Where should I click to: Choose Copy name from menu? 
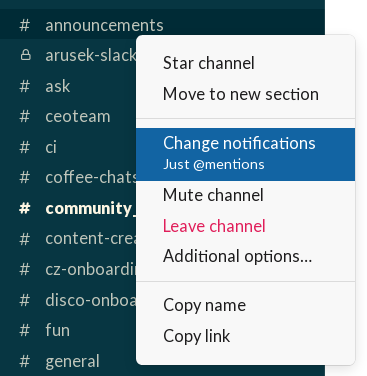(x=245, y=305)
